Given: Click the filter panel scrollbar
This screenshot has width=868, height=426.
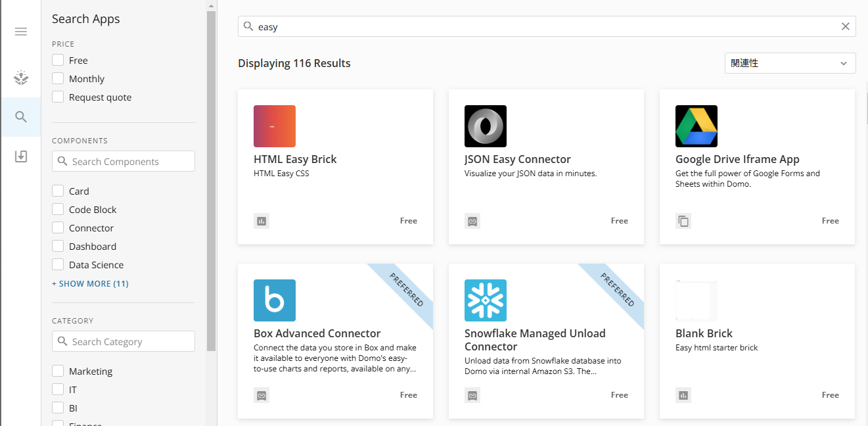Looking at the screenshot, I should [x=211, y=181].
